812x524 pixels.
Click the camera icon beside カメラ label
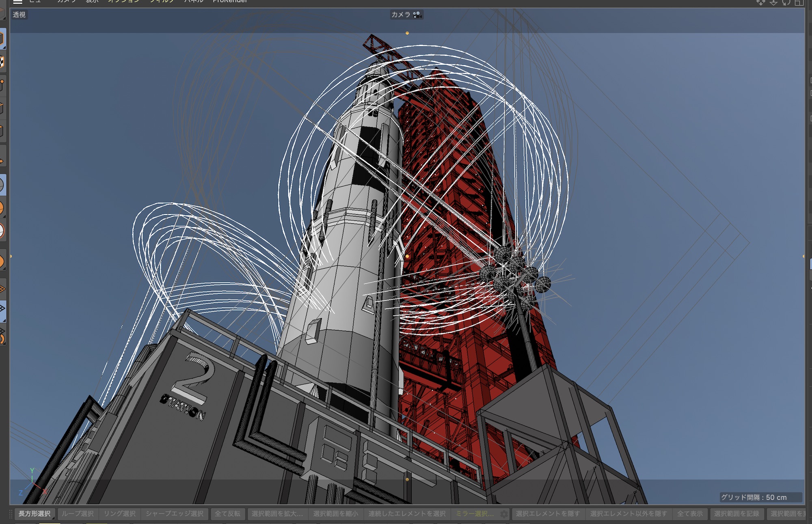pyautogui.click(x=417, y=15)
